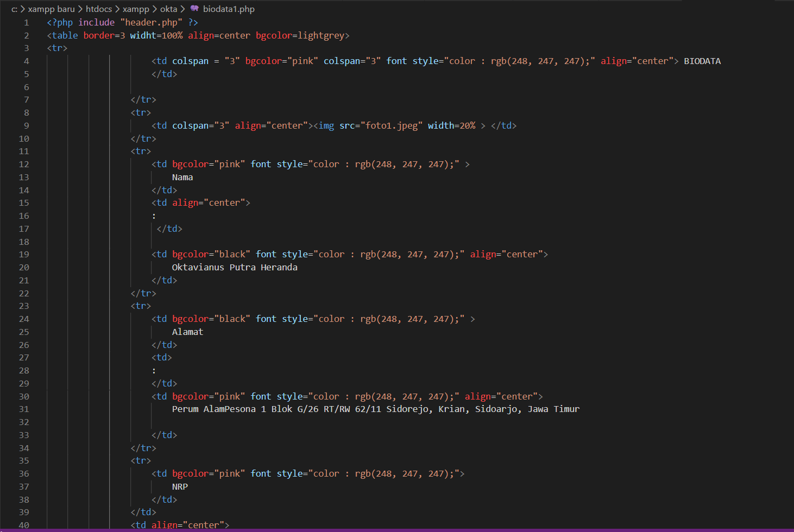Click the 'Alamat' cell text
Image resolution: width=794 pixels, height=532 pixels.
coord(187,332)
